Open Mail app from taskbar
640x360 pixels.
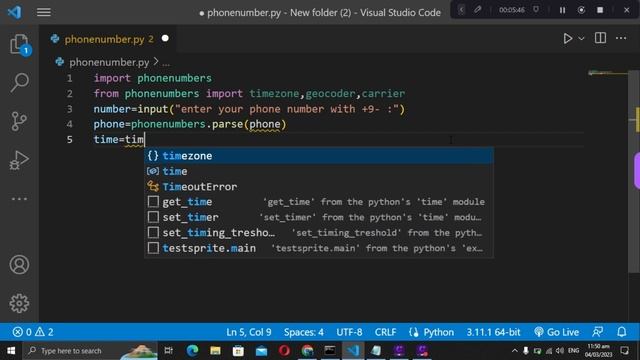click(261, 351)
